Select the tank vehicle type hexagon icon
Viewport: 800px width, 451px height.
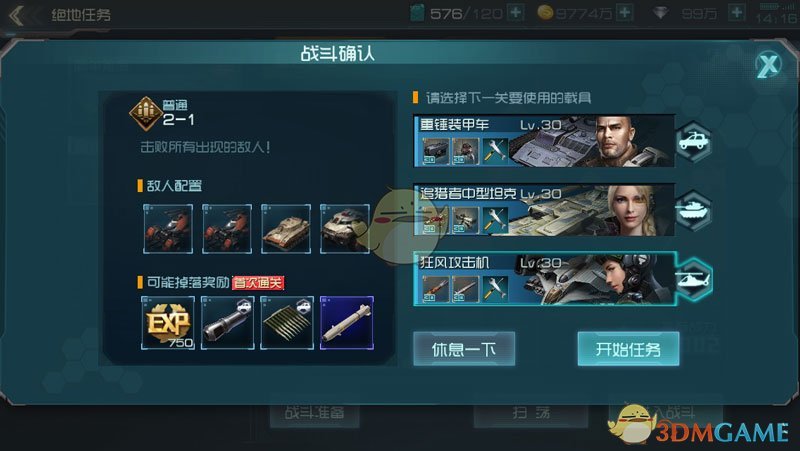pyautogui.click(x=693, y=211)
